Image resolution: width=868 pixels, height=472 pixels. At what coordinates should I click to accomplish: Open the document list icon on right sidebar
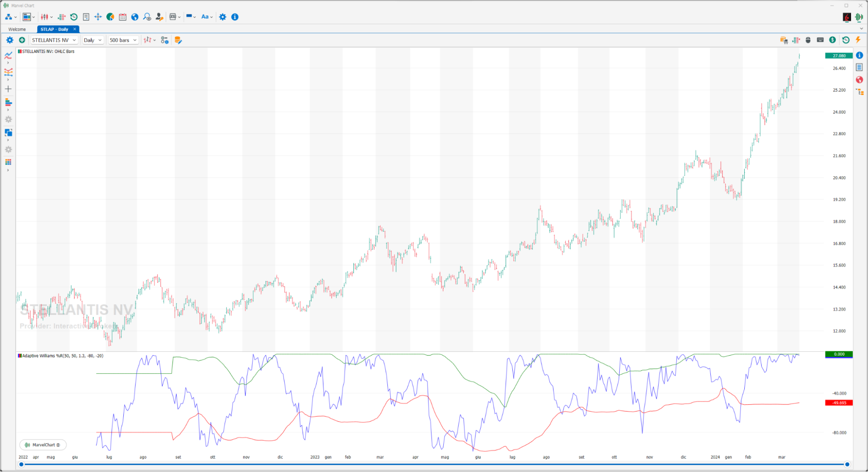coord(859,67)
